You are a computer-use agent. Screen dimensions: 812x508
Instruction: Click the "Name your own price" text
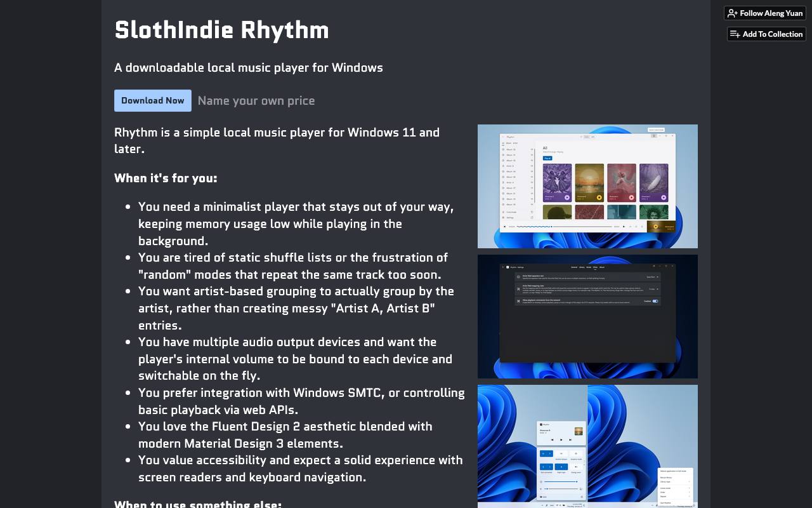pos(256,101)
